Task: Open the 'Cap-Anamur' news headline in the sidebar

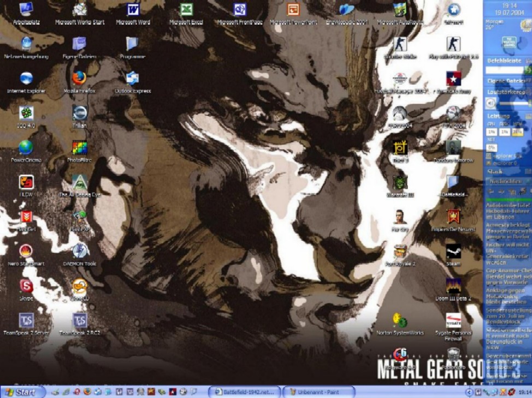Action: (x=508, y=276)
